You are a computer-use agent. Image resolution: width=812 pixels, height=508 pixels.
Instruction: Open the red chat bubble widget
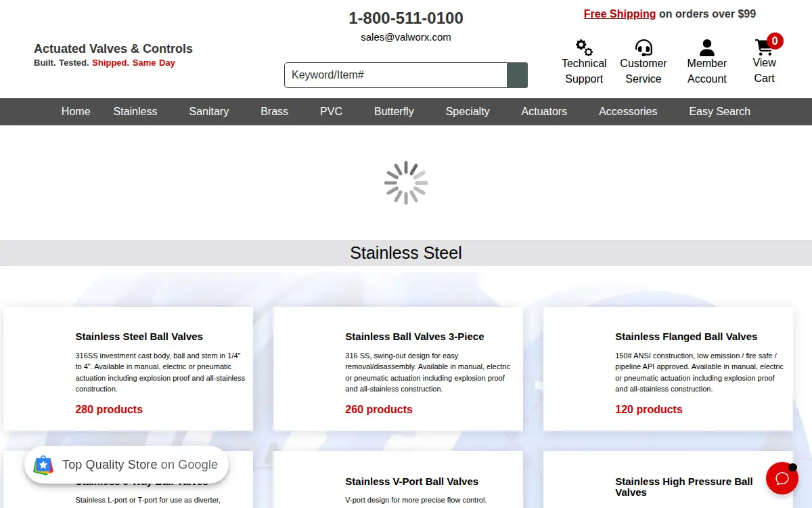tap(782, 478)
